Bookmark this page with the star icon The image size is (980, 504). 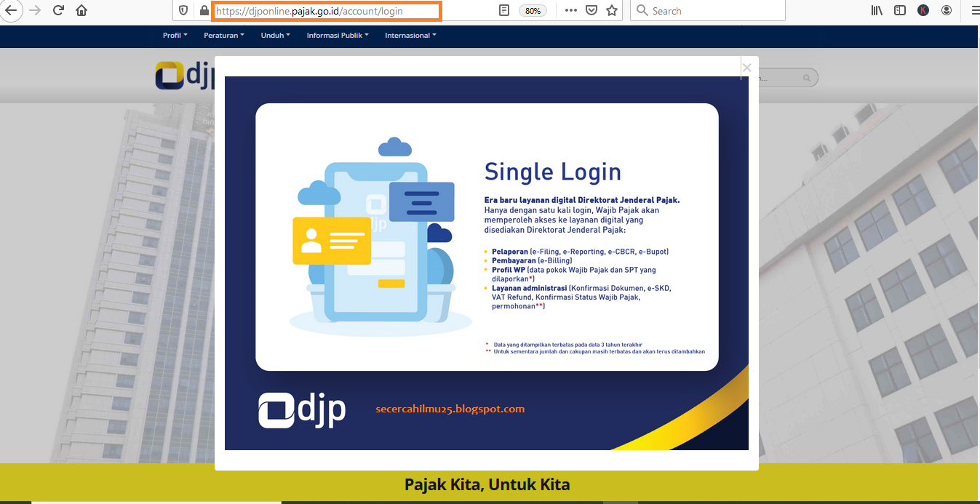pos(612,10)
